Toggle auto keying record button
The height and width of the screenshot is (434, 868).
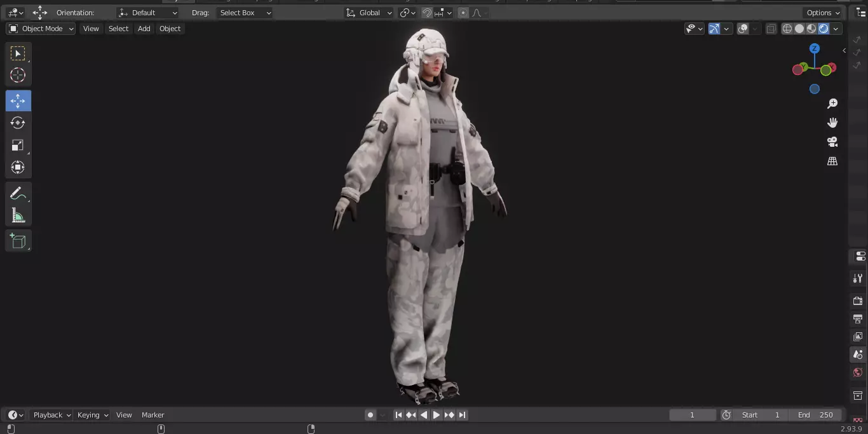coord(370,415)
